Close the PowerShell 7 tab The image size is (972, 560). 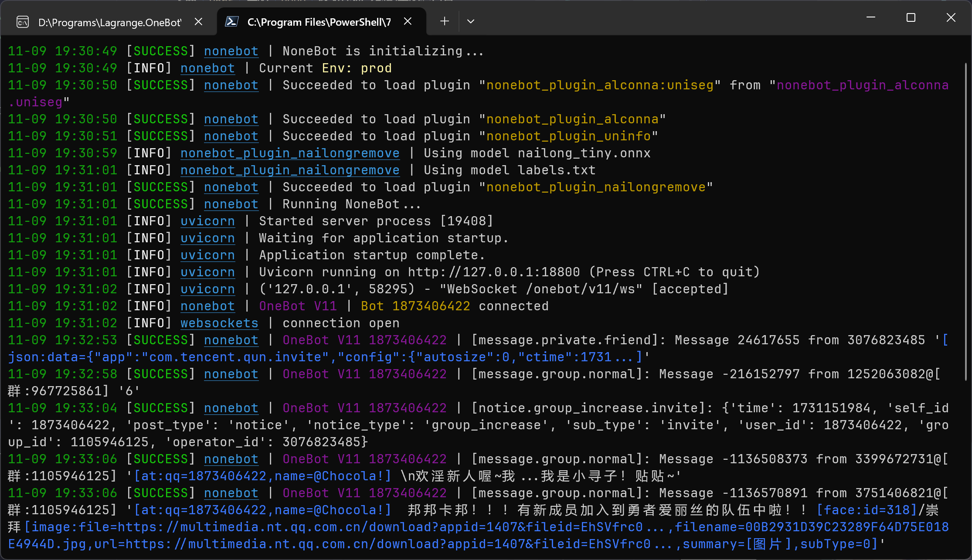(x=408, y=21)
